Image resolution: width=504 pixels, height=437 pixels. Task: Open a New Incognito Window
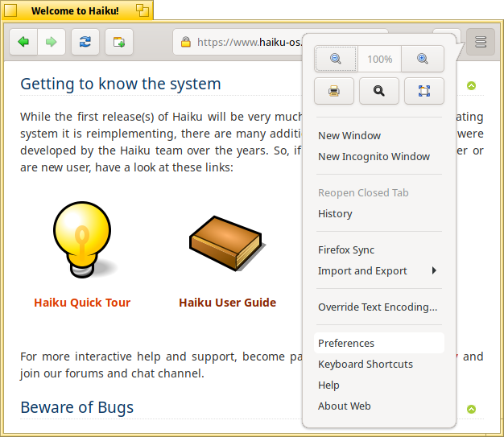(x=379, y=156)
